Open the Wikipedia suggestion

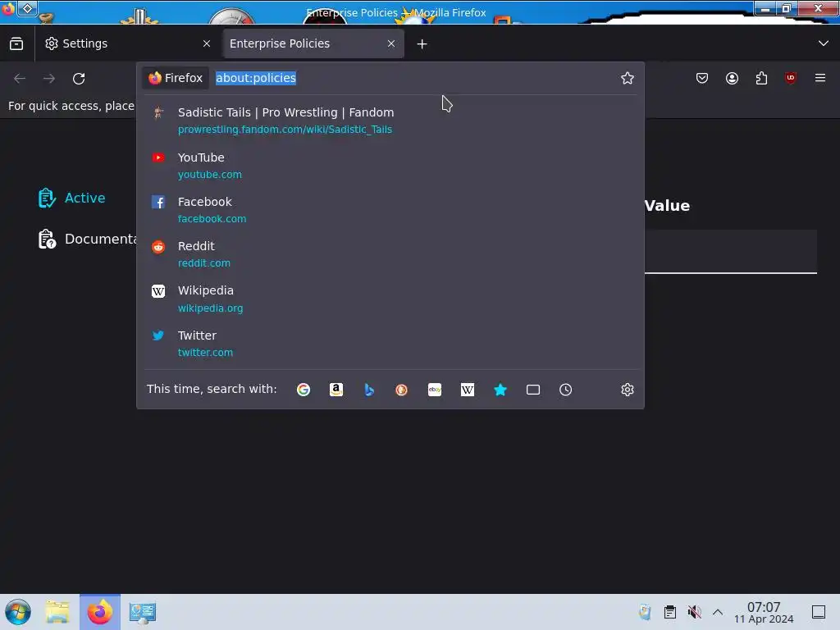(390, 299)
